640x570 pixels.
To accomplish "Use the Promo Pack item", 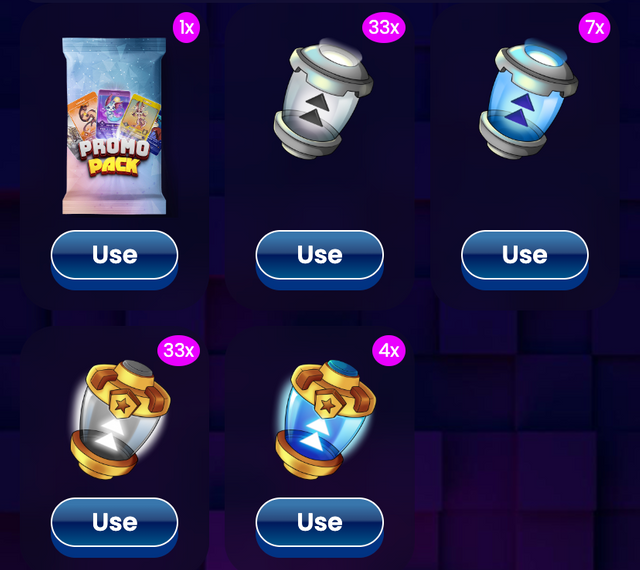I will click(x=115, y=255).
